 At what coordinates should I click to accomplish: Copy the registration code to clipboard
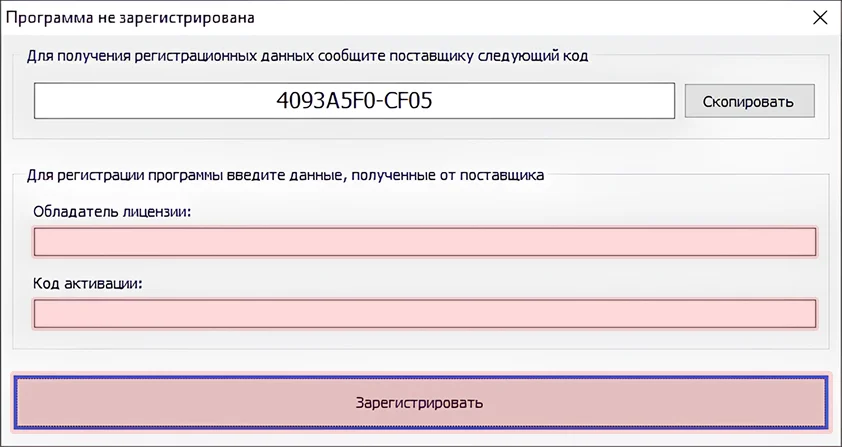[749, 101]
